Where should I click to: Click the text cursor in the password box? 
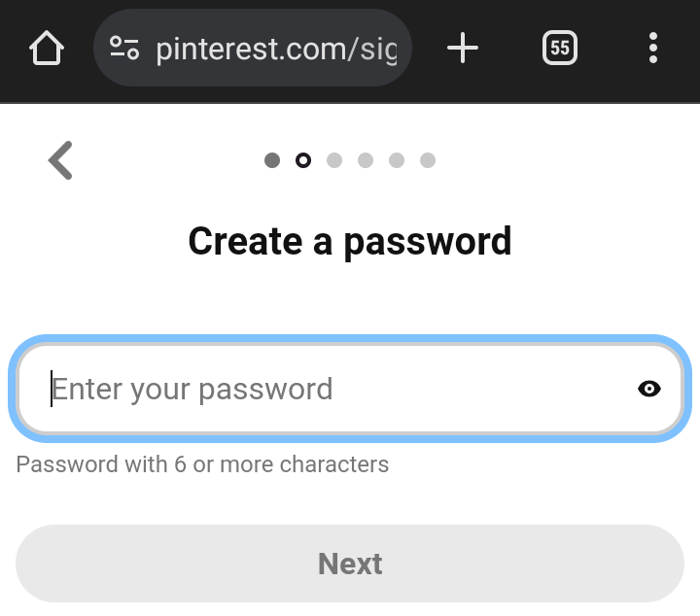52,389
